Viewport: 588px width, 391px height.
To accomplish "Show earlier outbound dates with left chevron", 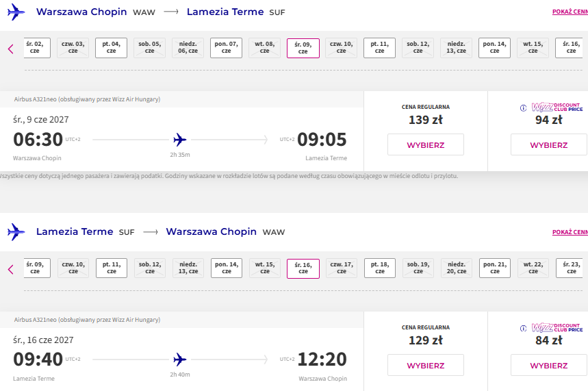I will (10, 49).
